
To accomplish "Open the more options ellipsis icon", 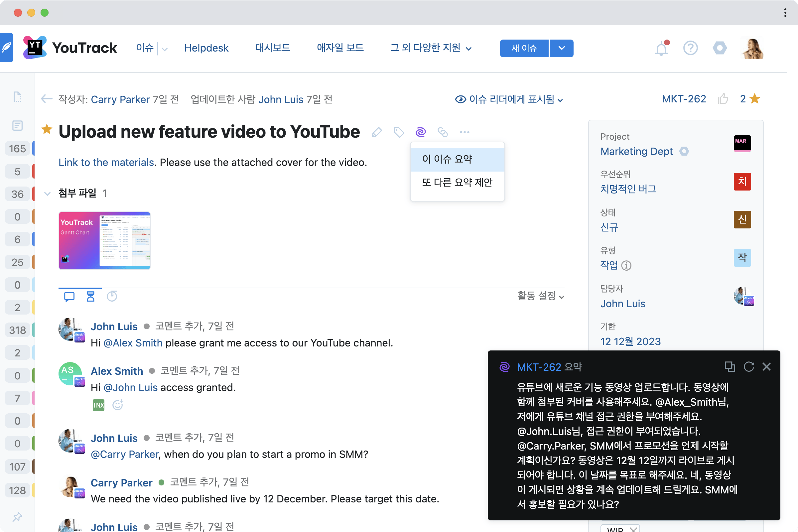I will (465, 132).
